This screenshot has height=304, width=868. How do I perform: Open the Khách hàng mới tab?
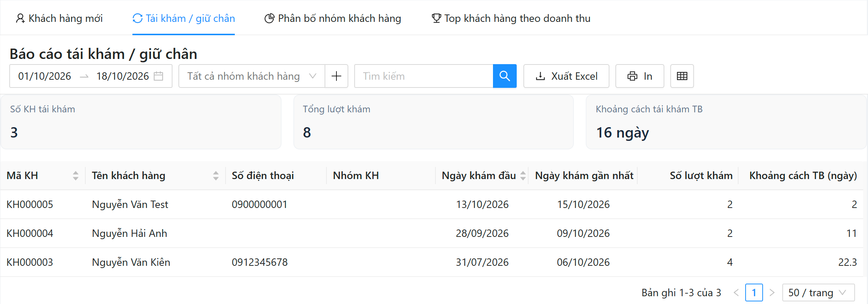click(59, 18)
